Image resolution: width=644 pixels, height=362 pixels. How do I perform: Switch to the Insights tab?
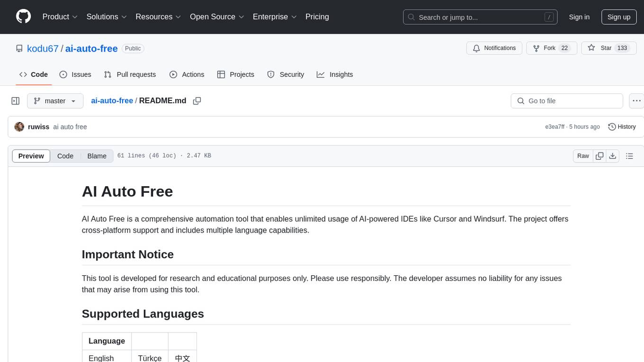click(x=335, y=74)
